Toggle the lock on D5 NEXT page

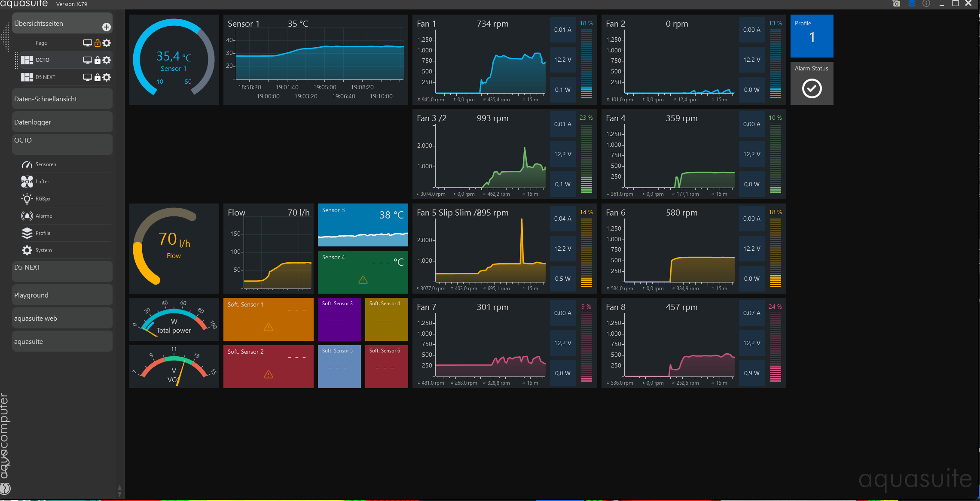(x=98, y=77)
